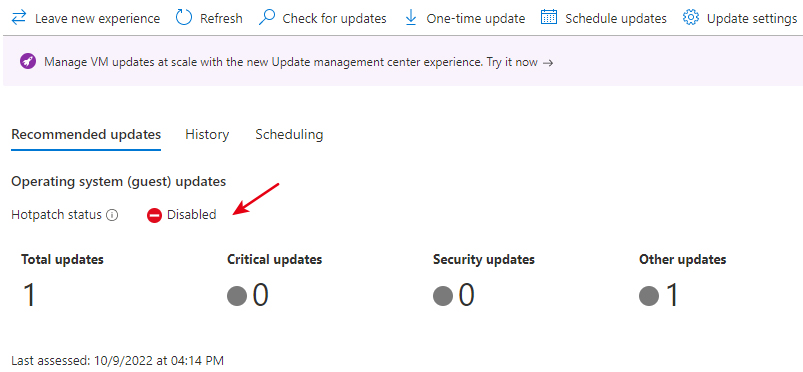Click the Leave new experience swap-arrows icon
803x372 pixels.
click(x=19, y=18)
